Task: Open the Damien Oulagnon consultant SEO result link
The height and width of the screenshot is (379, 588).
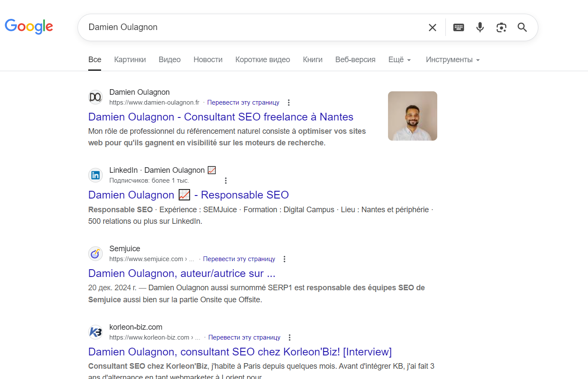Action: [x=220, y=117]
